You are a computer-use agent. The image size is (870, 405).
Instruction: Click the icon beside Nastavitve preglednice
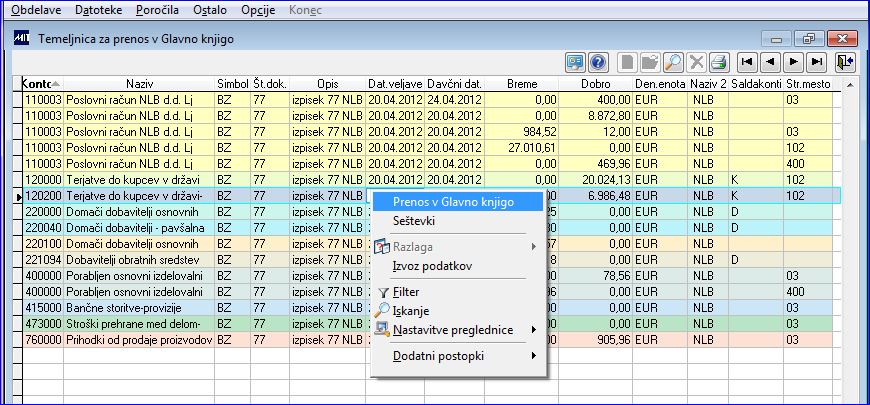coord(382,330)
